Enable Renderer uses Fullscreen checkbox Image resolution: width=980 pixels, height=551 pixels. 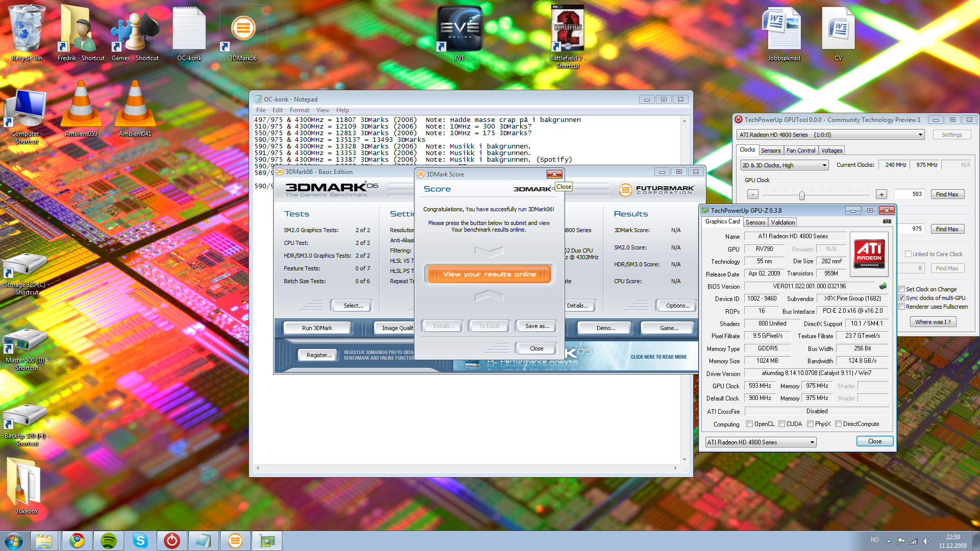pyautogui.click(x=902, y=307)
